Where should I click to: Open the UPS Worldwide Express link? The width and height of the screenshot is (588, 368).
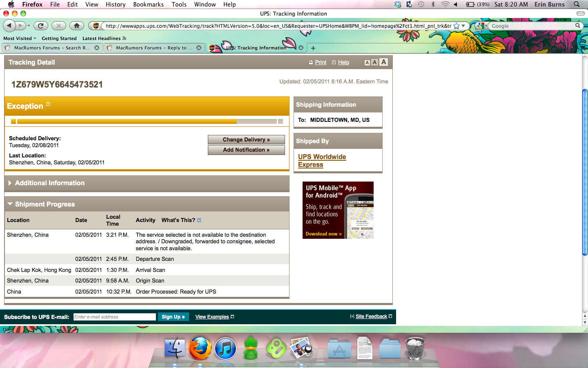pos(322,161)
